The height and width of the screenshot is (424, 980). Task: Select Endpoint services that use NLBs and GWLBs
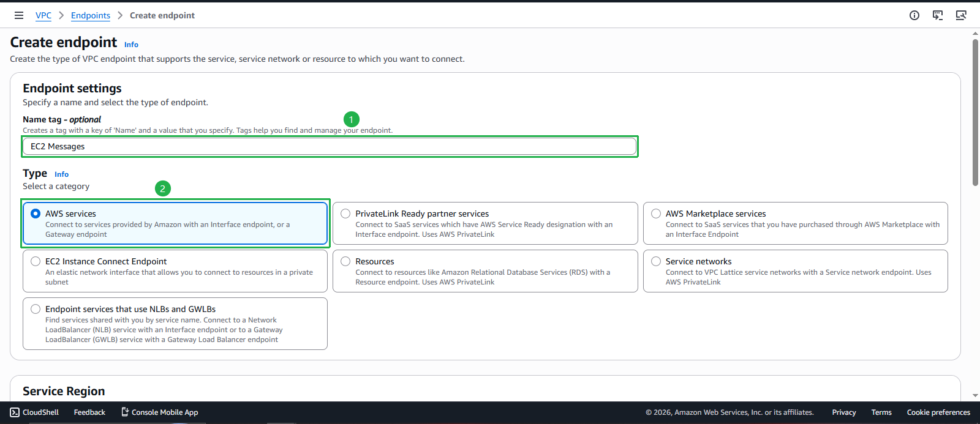(36, 309)
